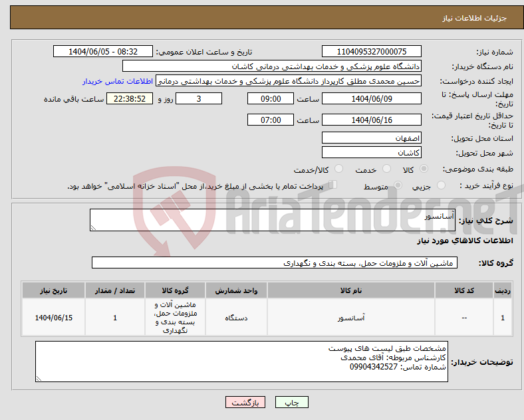
Task: Click the remaining days field 3
Action: 199,99
